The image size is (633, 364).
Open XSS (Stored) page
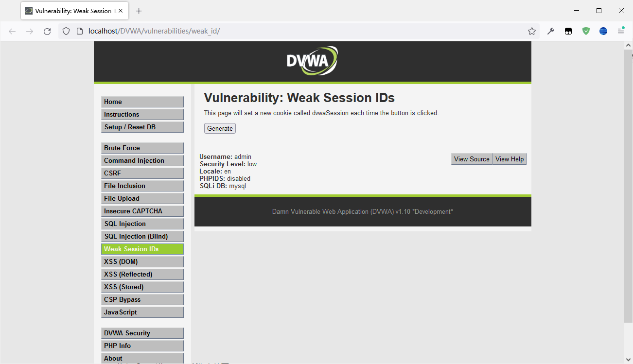pyautogui.click(x=142, y=287)
